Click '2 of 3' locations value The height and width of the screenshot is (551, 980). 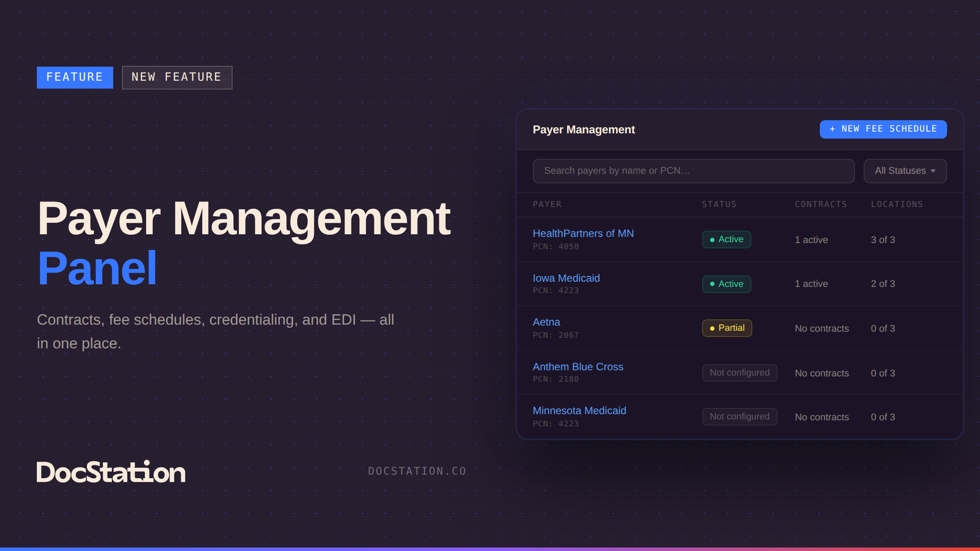click(x=883, y=284)
